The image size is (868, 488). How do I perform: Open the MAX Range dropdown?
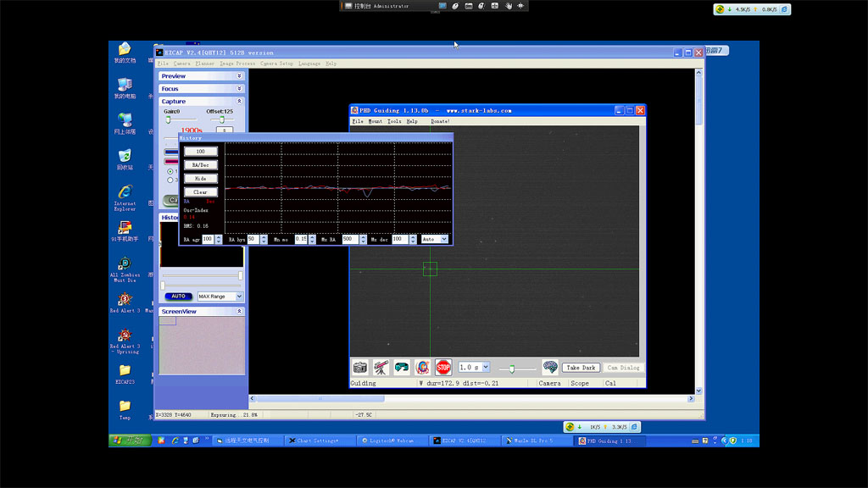(x=239, y=297)
